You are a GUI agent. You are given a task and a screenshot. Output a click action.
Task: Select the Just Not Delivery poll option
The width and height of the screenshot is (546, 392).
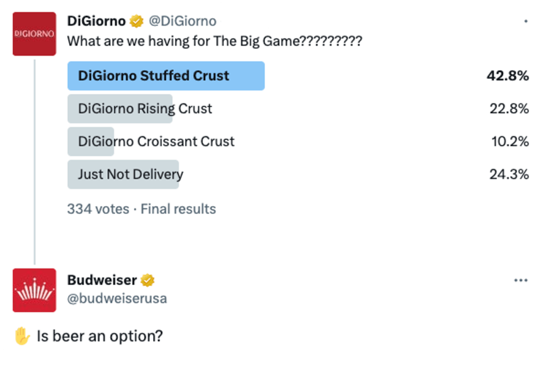130,174
